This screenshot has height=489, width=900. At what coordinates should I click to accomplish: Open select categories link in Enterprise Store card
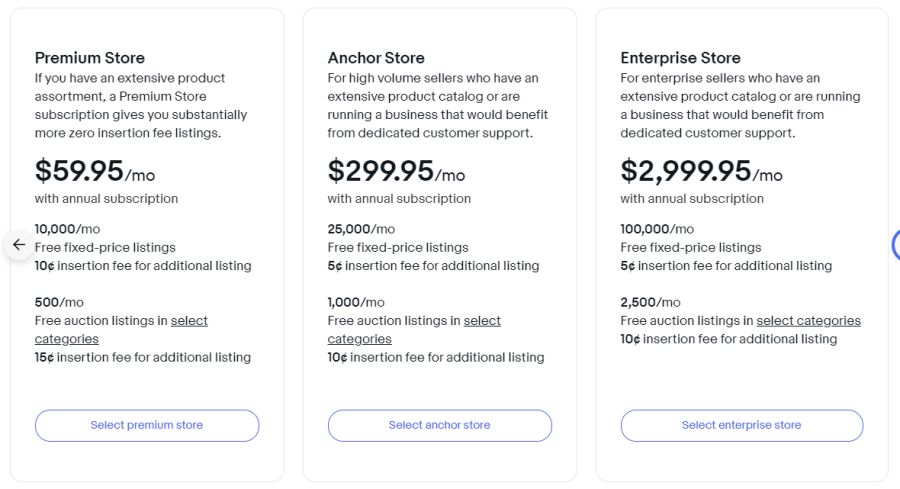pos(808,321)
